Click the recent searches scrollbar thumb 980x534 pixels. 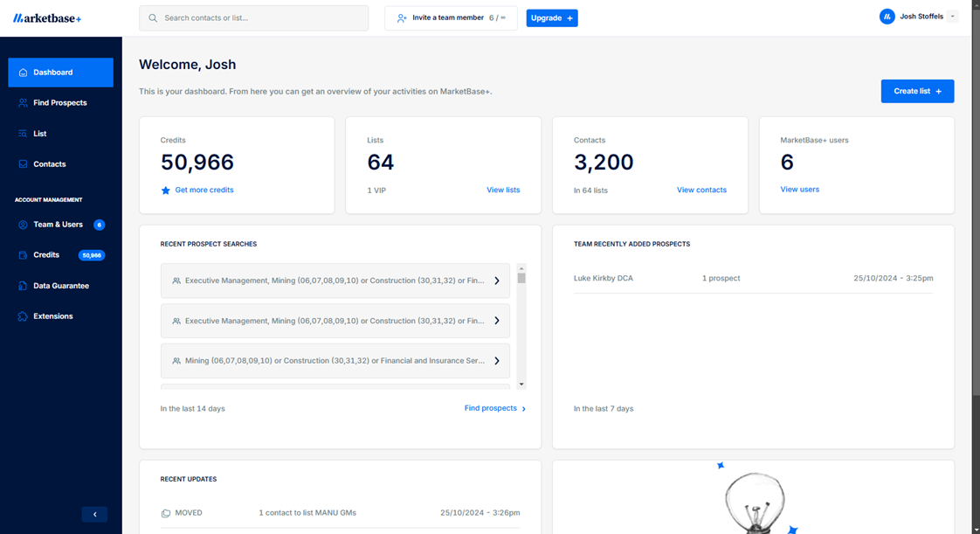coord(521,278)
